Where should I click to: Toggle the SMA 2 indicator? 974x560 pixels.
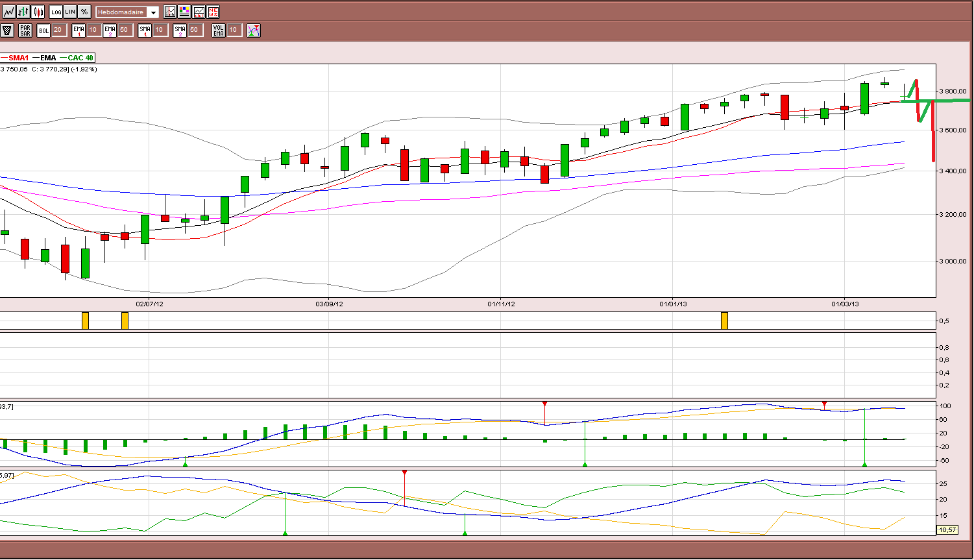click(x=180, y=30)
